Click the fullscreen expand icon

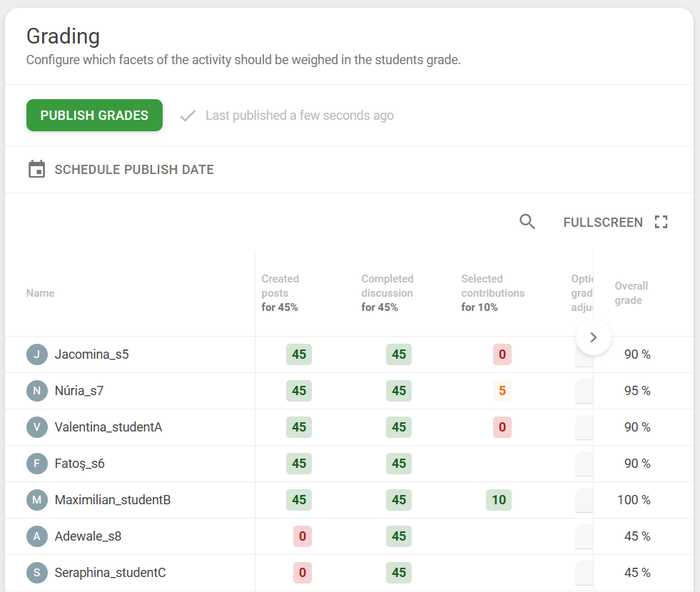pos(661,222)
